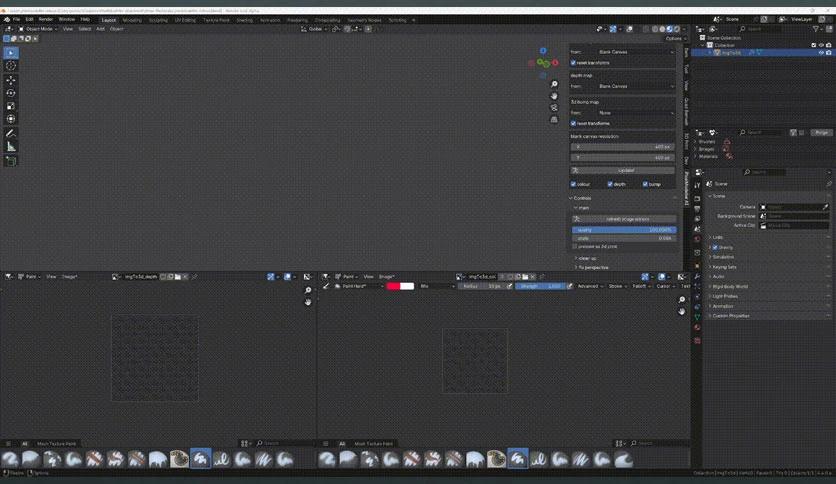Screen dimensions: 836x484
Task: Select the Transform tool
Action: [11, 119]
